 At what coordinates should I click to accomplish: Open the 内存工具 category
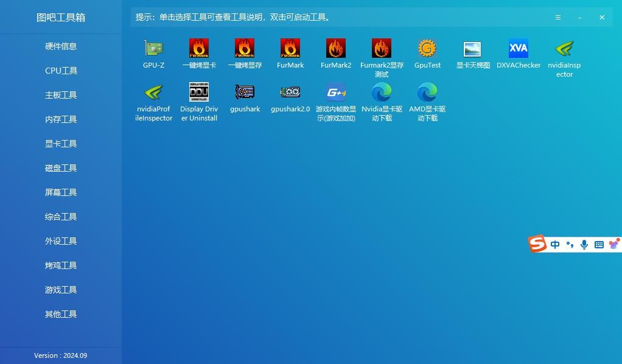(61, 119)
